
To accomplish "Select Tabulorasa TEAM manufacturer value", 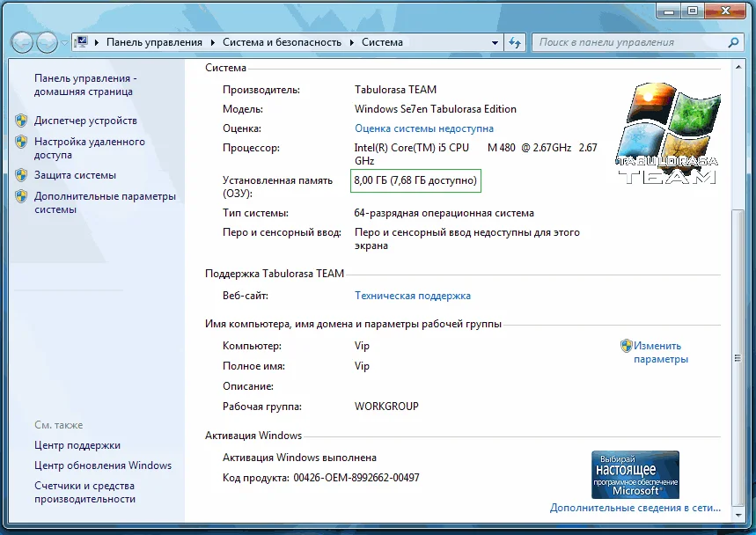I will click(x=395, y=90).
